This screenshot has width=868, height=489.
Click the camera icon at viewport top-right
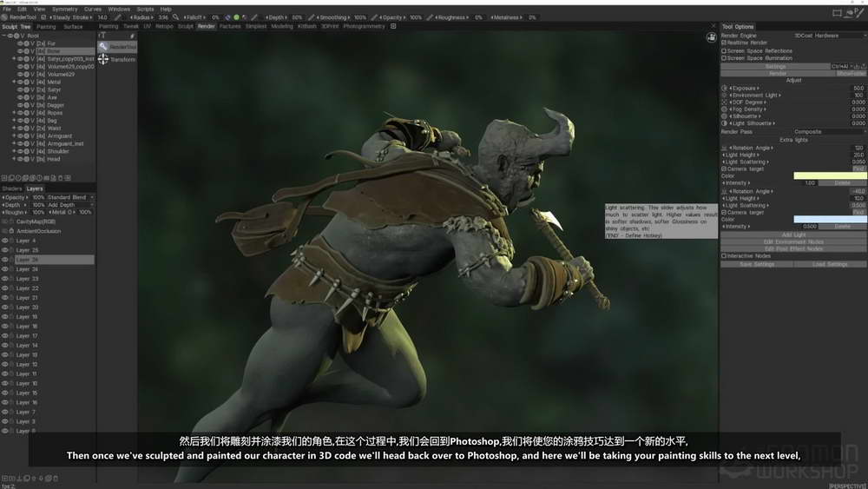[712, 37]
